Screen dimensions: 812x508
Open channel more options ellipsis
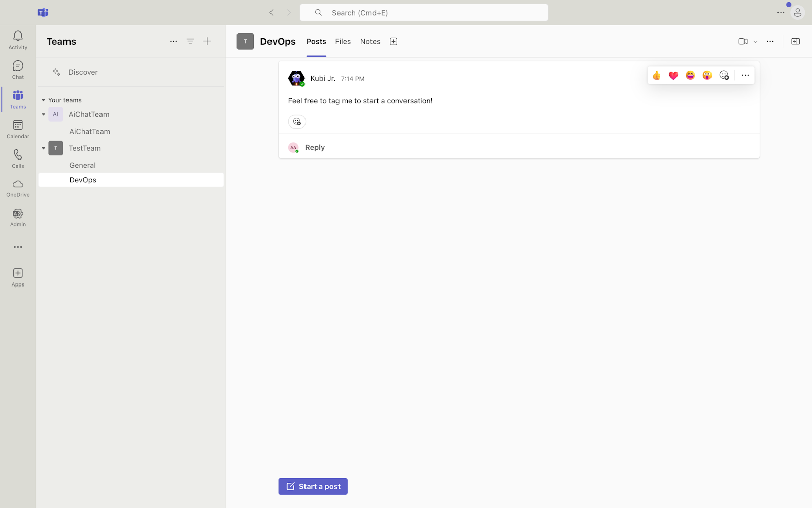770,41
